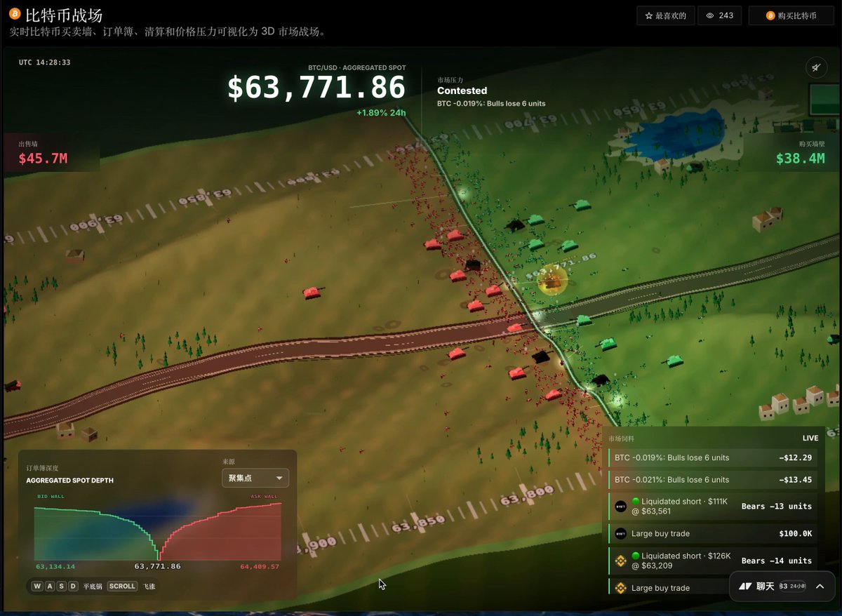Click the glowing explosion marker on the battlefield
842x616 pixels.
click(x=552, y=281)
